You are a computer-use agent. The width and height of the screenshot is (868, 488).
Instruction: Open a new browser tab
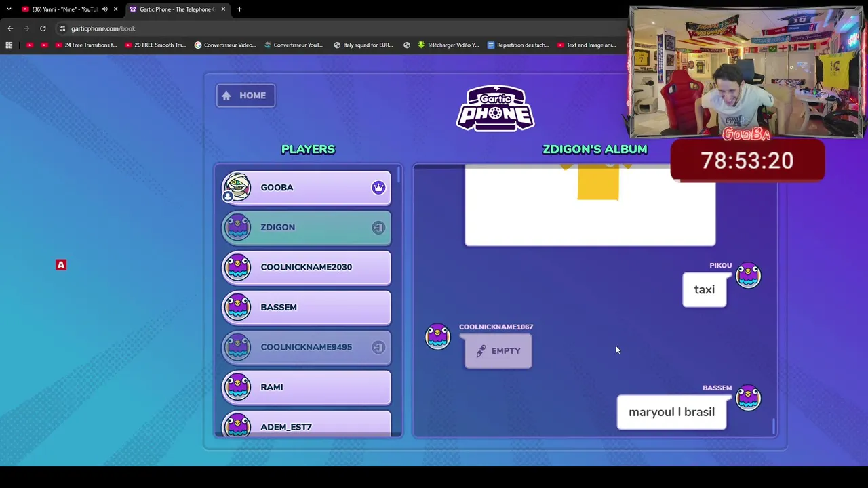(x=239, y=9)
